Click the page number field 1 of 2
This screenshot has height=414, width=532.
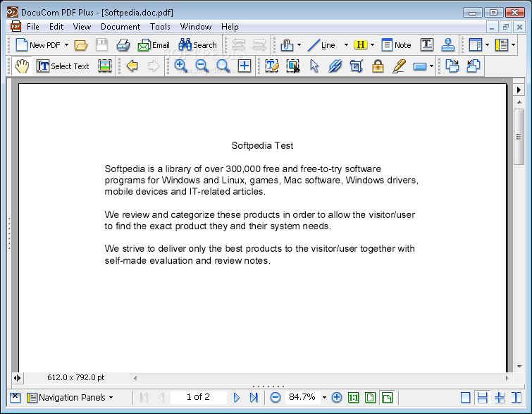tap(199, 397)
